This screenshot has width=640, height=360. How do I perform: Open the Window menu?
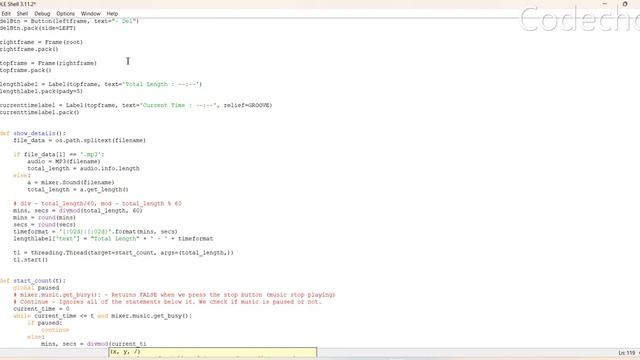[91, 13]
